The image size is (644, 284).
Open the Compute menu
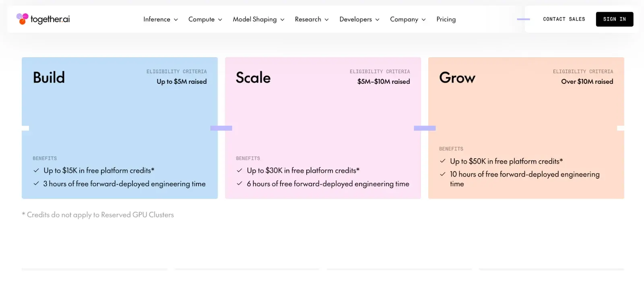[x=205, y=19]
